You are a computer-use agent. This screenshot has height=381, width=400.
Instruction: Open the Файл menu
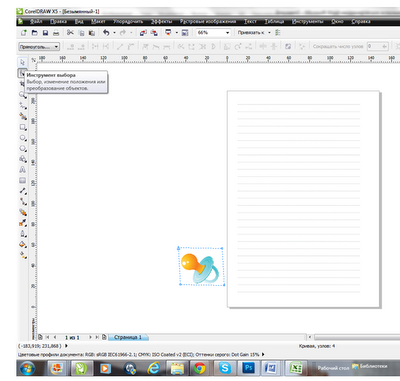[x=36, y=21]
